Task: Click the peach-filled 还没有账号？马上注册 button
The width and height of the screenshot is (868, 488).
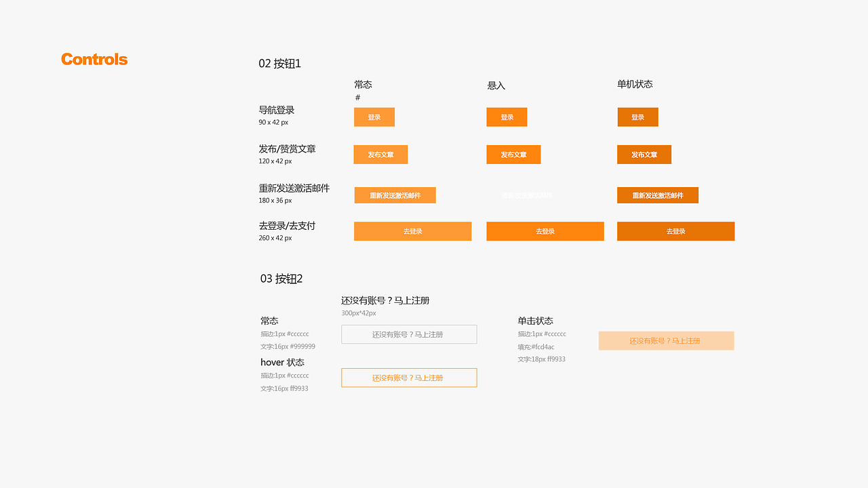Action: pos(666,341)
